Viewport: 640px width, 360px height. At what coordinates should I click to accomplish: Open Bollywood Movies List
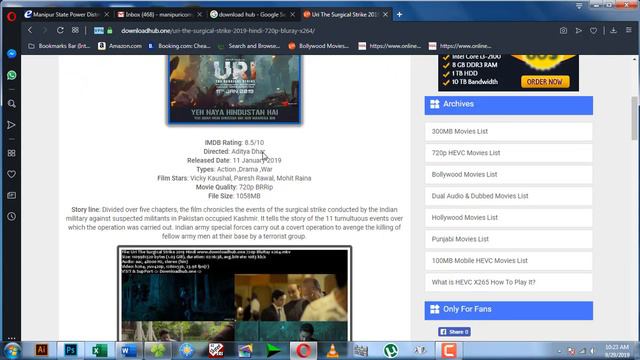508,174
